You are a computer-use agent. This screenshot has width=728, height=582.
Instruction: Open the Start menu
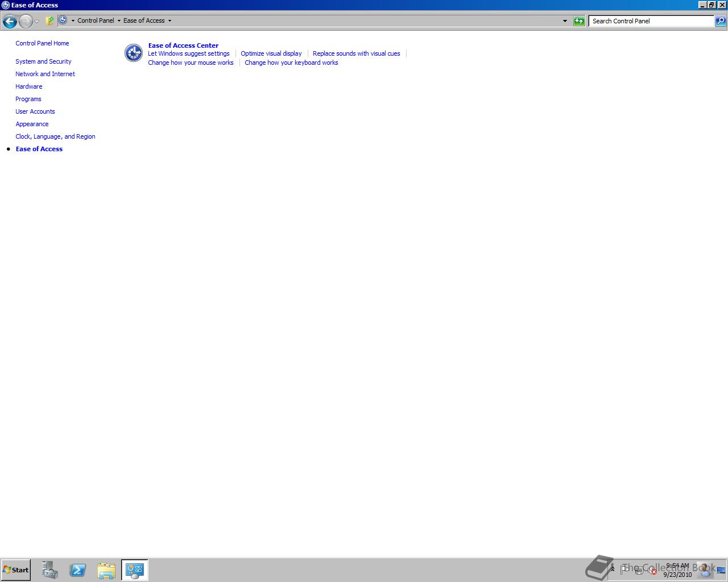pos(16,570)
